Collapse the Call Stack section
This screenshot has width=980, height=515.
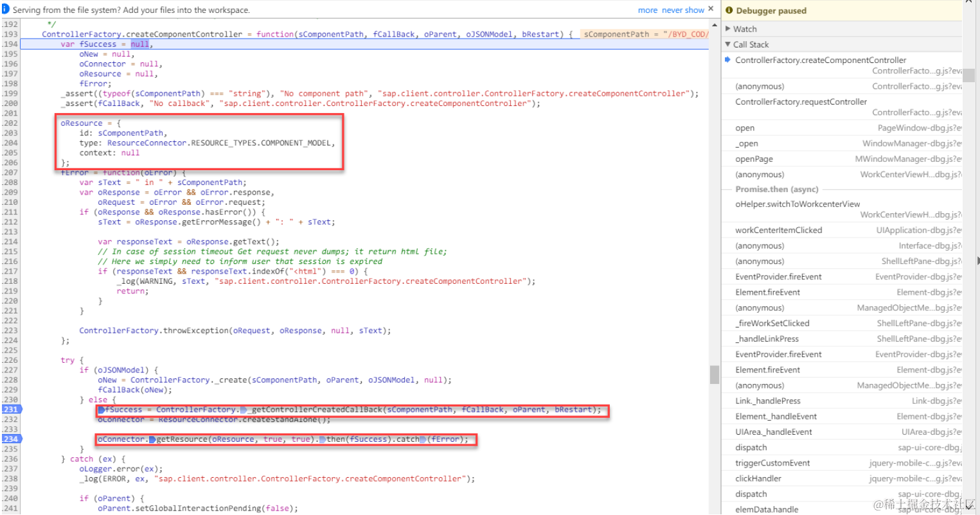[729, 44]
